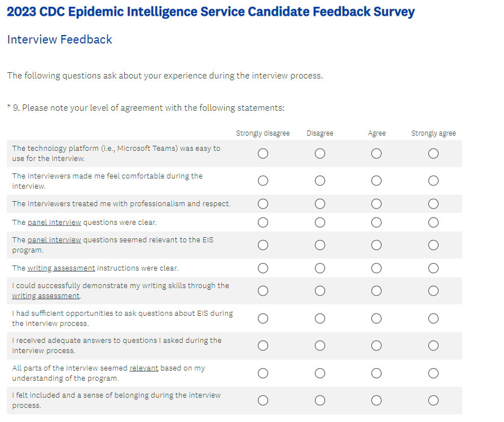Select Strongly disagree for Microsoft Teams ease of use

click(262, 154)
